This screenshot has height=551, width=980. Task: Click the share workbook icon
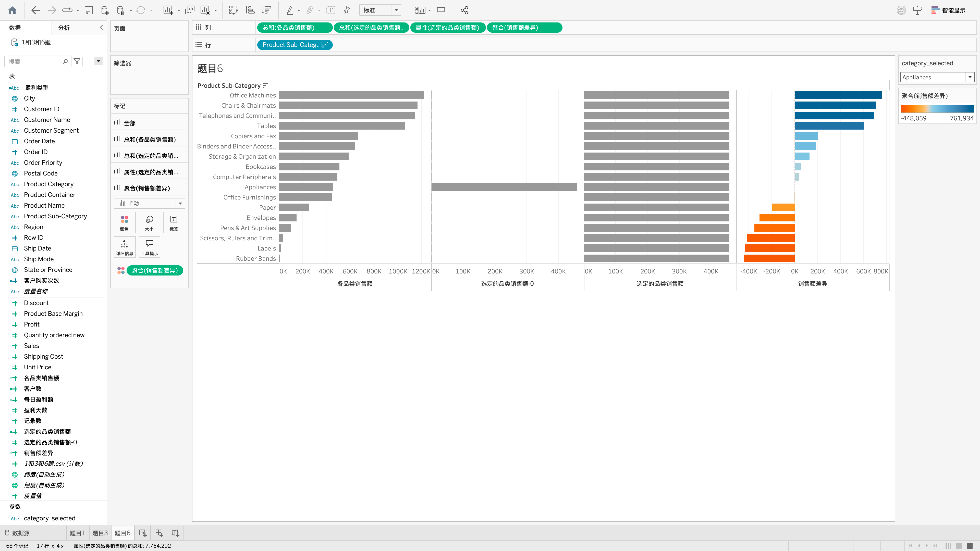(x=464, y=10)
